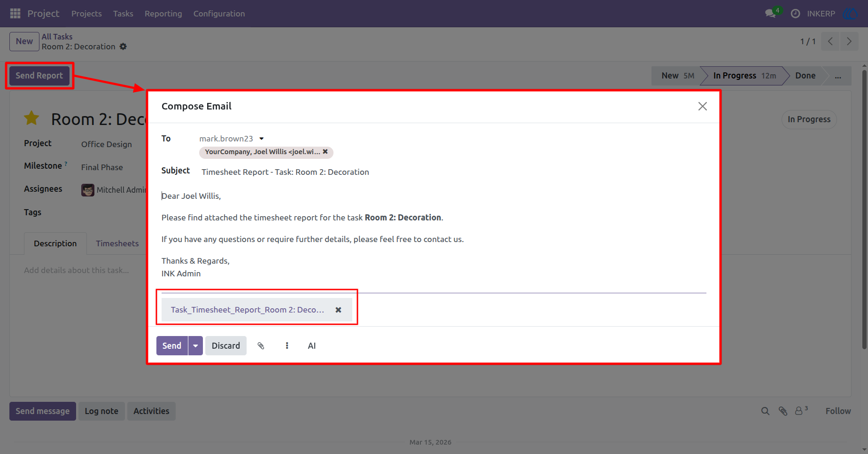Click the New record button
Viewport: 868px width, 454px height.
pos(24,41)
